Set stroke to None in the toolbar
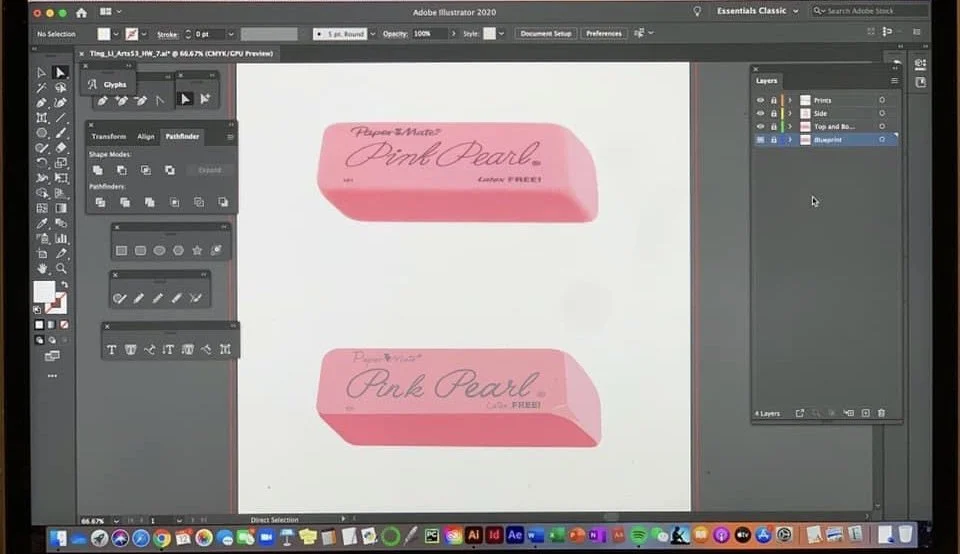The height and width of the screenshot is (554, 960). [64, 325]
